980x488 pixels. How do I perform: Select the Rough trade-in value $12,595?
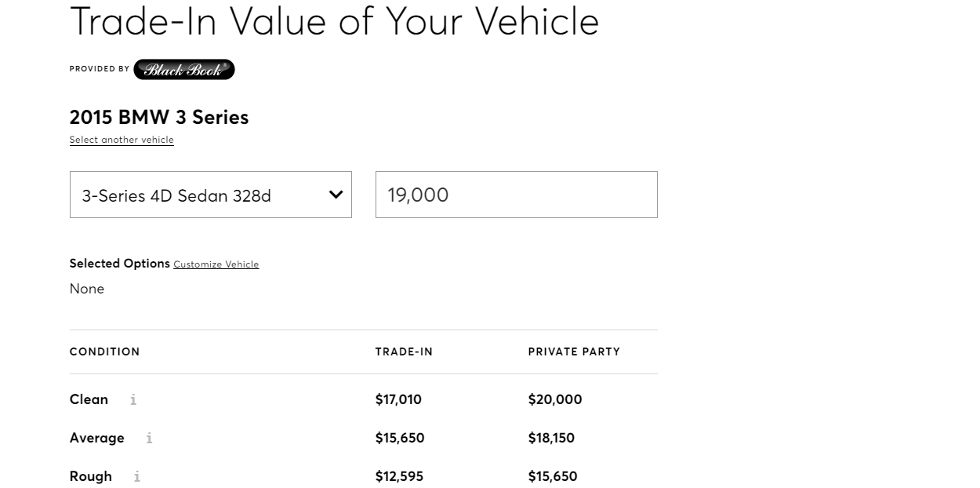[399, 476]
